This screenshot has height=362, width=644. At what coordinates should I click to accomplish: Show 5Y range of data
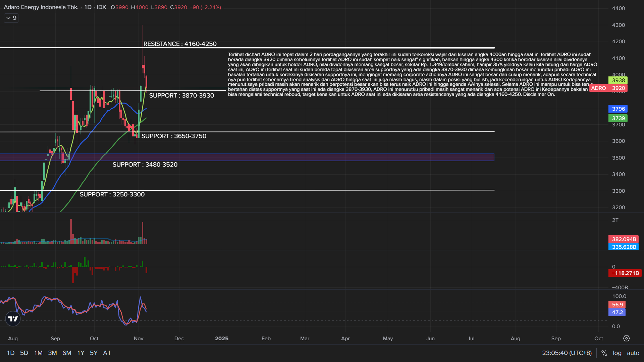pos(94,353)
